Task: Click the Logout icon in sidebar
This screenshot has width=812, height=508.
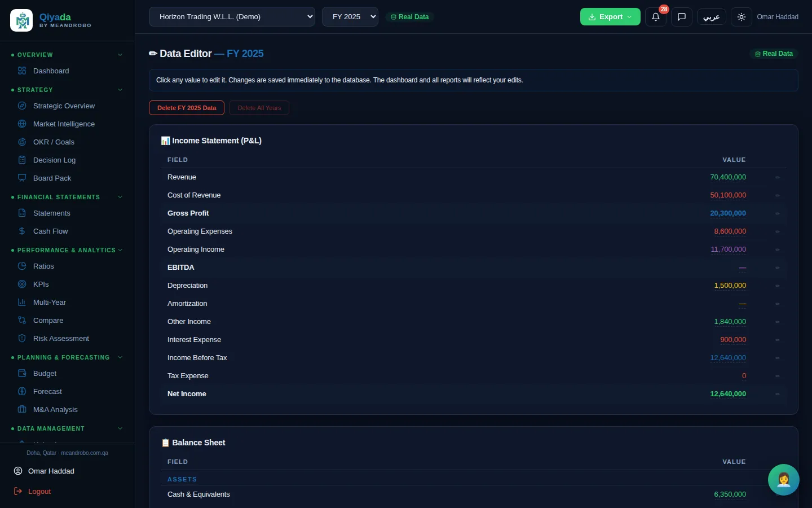Action: click(18, 491)
